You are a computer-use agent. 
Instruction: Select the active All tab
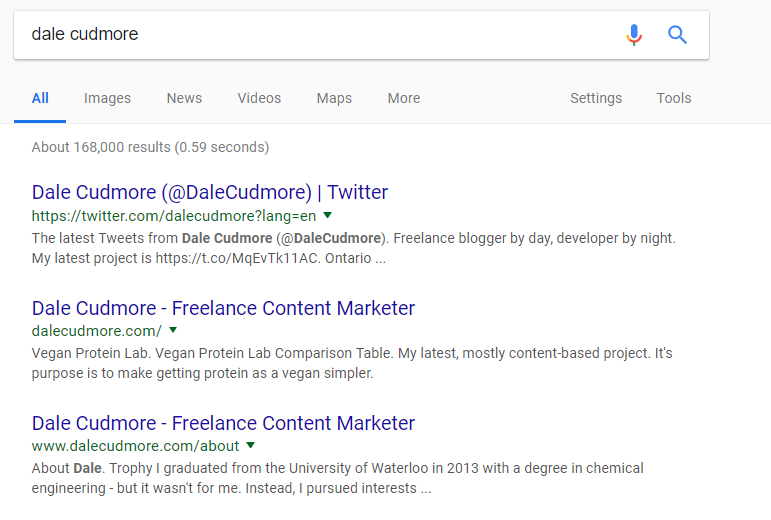pyautogui.click(x=40, y=98)
